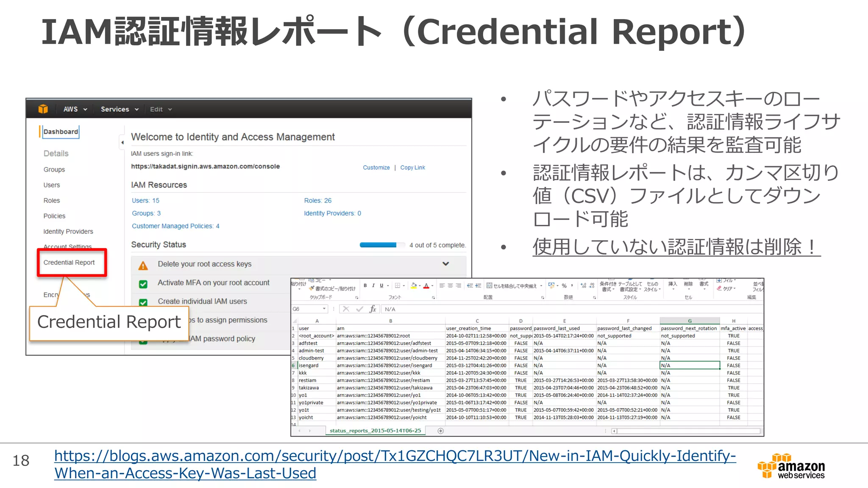Click the formula bar Cancel X icon
This screenshot has width=868, height=488.
[x=346, y=309]
